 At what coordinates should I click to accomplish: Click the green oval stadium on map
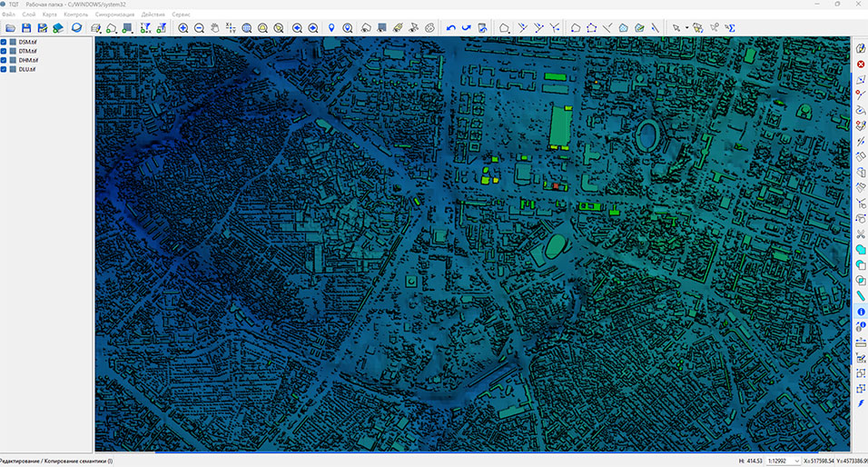click(x=555, y=246)
